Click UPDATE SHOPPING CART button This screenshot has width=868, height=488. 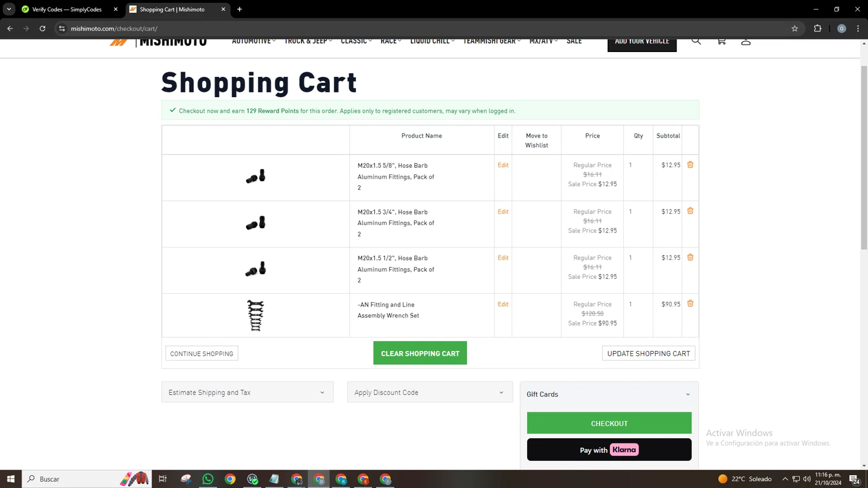click(x=648, y=353)
